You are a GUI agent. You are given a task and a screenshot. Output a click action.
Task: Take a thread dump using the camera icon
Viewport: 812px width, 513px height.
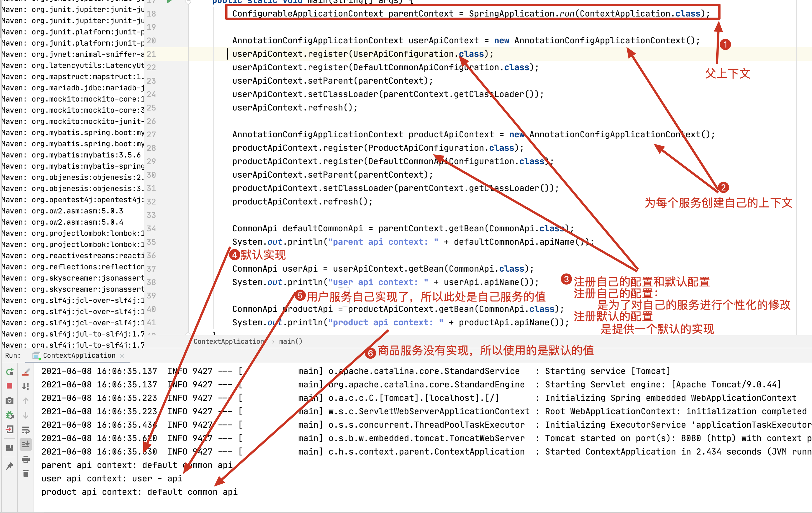click(x=10, y=401)
